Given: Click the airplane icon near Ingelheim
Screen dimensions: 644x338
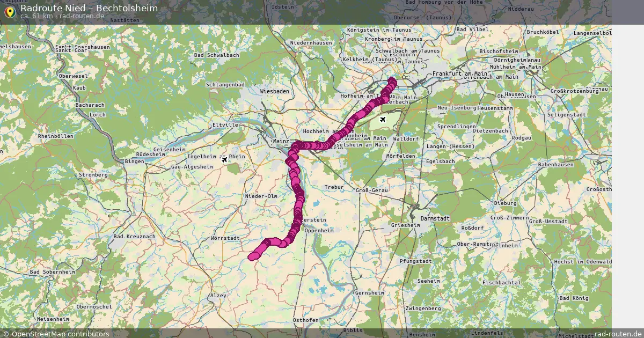Looking at the screenshot, I should (224, 159).
